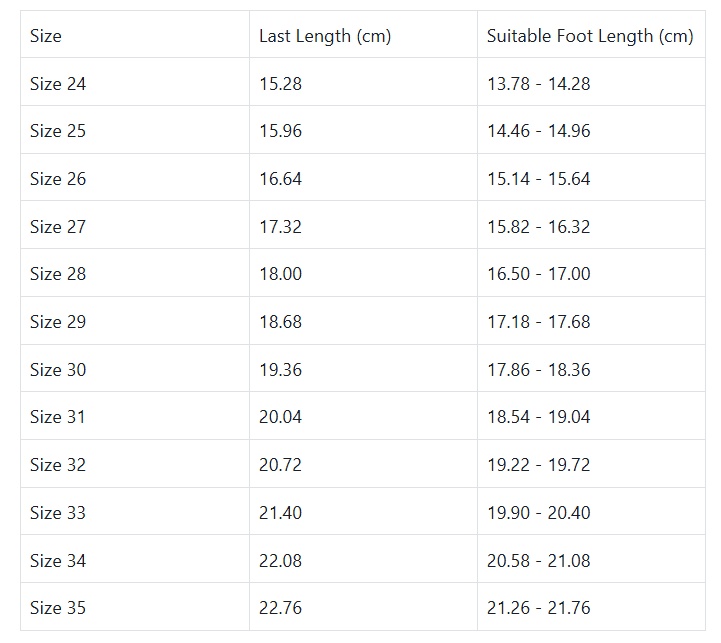Select the 16.64 last length value

280,179
